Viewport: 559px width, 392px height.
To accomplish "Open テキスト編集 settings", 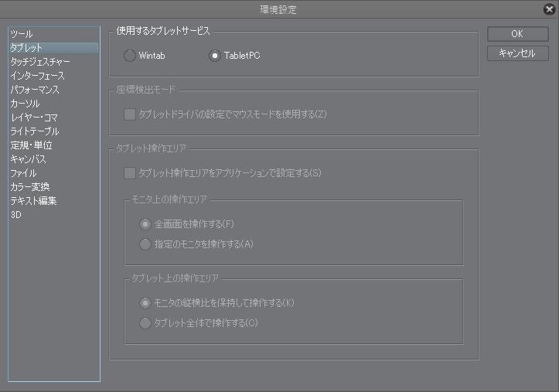I will 53,200.
